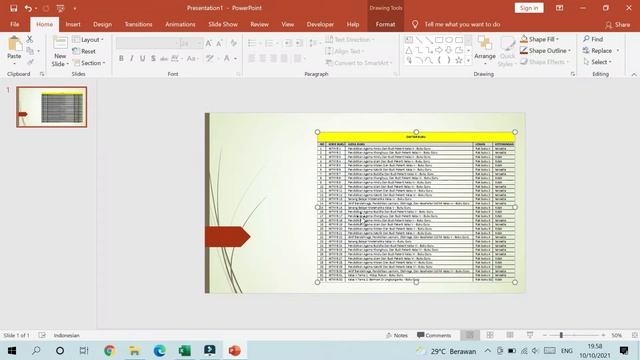
Task: Toggle Bold formatting
Action: (x=121, y=59)
